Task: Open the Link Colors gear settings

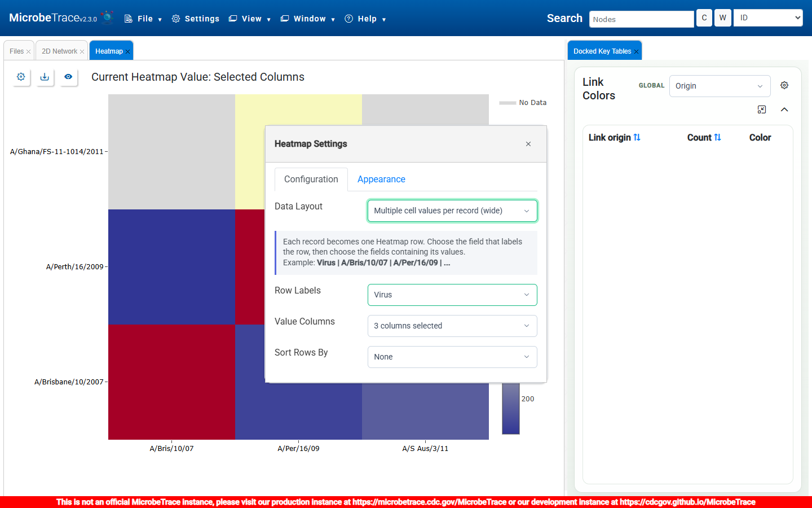Action: [784, 85]
